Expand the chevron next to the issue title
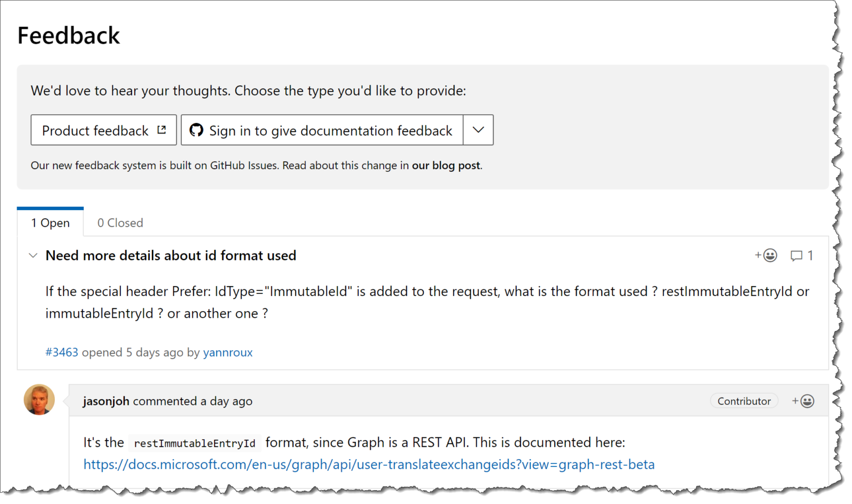Screen dimensions: 852x504 pos(33,255)
